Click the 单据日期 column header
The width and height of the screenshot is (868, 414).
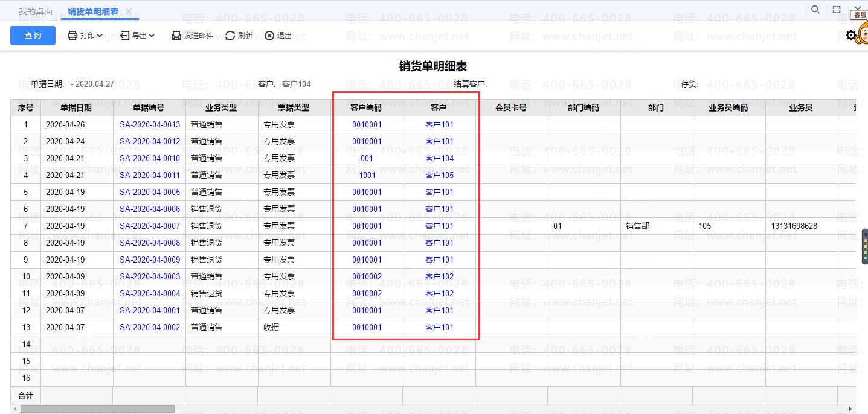tap(76, 108)
